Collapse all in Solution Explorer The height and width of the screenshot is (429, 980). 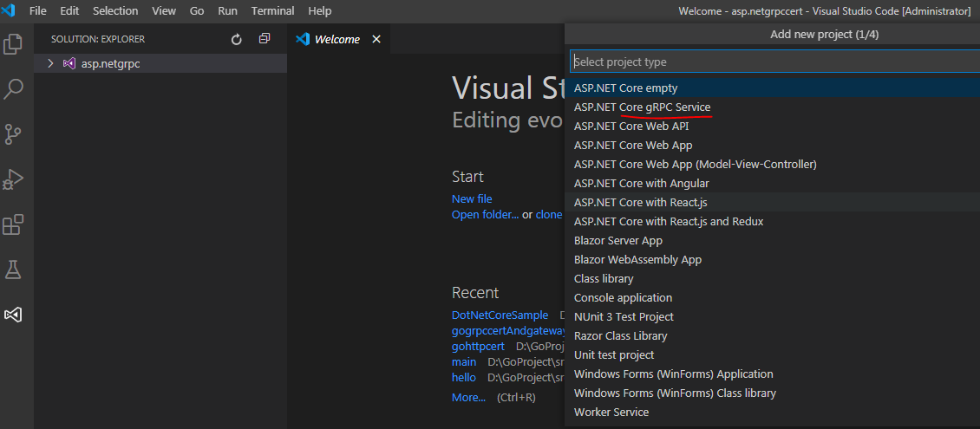click(265, 39)
